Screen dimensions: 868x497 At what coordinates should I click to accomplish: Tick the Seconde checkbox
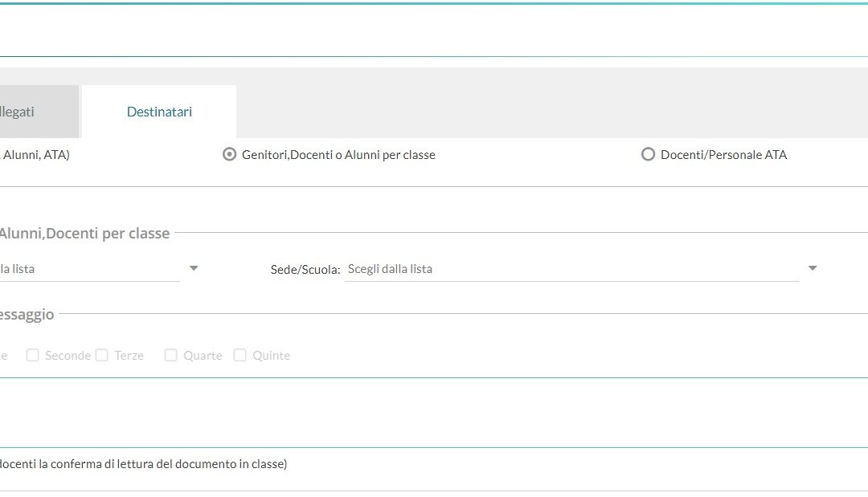click(x=33, y=355)
